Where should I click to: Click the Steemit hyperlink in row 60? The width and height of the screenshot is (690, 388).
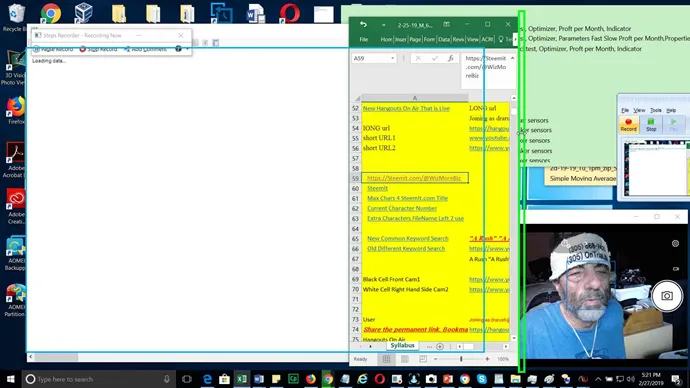click(x=378, y=188)
